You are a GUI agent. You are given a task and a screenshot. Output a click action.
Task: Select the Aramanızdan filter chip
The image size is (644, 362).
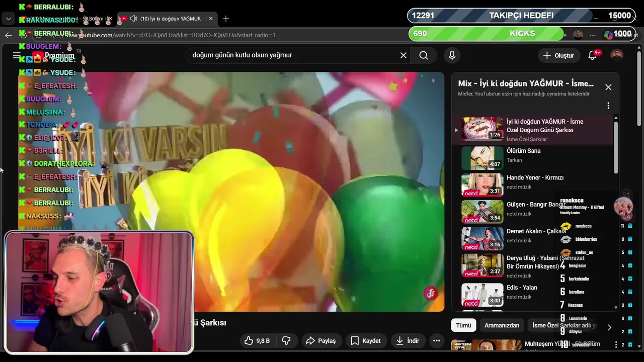click(502, 325)
